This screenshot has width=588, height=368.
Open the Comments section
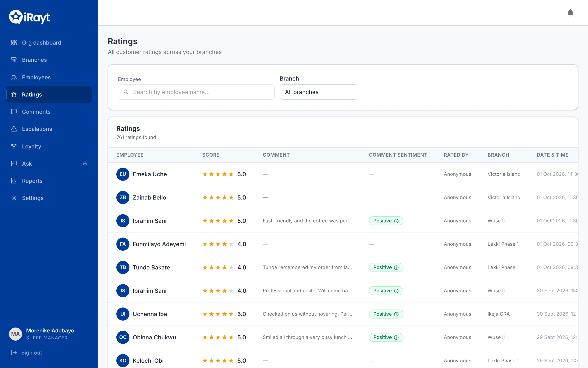pyautogui.click(x=49, y=112)
